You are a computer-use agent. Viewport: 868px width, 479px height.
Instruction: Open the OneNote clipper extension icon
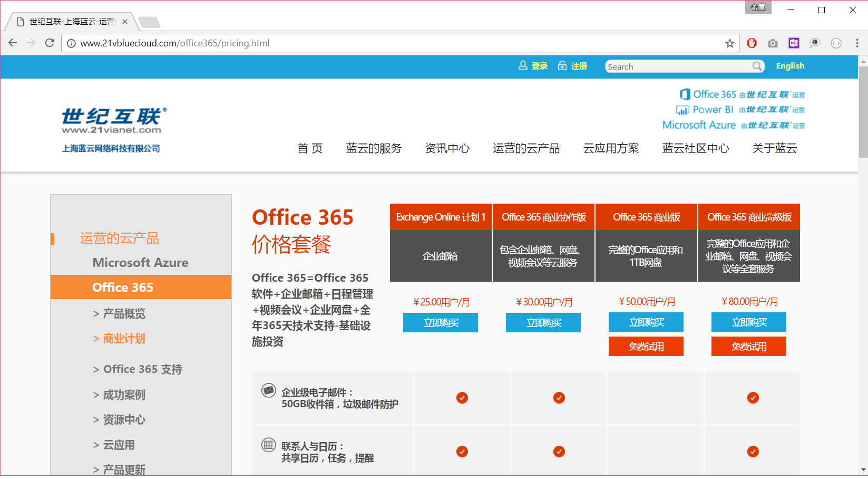(x=794, y=43)
